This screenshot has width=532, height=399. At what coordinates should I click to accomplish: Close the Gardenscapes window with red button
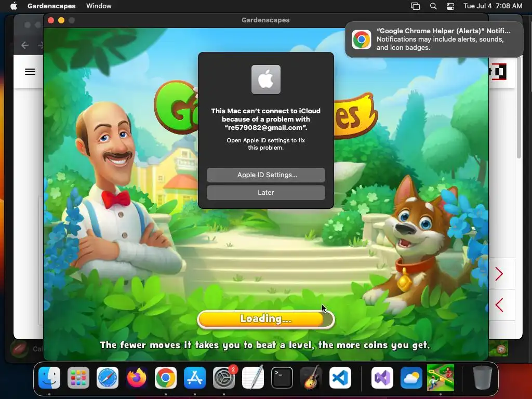[x=51, y=20]
